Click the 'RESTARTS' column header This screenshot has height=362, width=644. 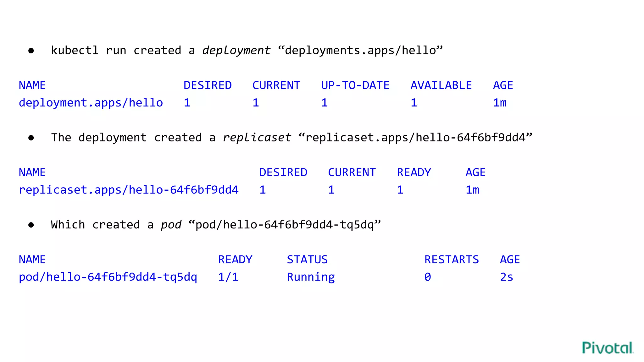[x=452, y=260]
